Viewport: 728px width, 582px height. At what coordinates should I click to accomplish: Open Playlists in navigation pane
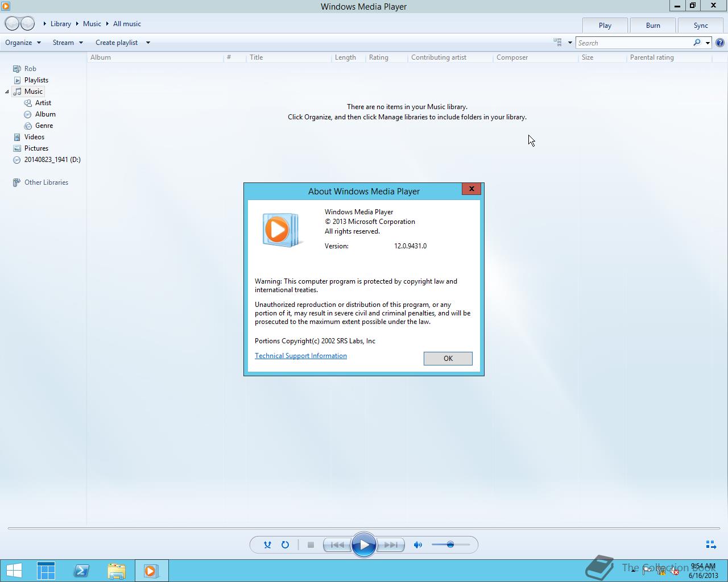click(x=36, y=80)
